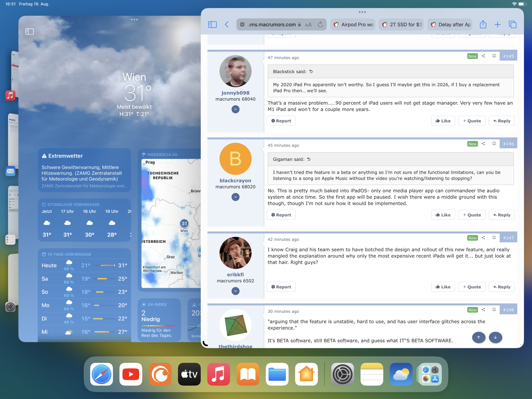
Task: Open Safari share sheet
Action: pyautogui.click(x=483, y=24)
